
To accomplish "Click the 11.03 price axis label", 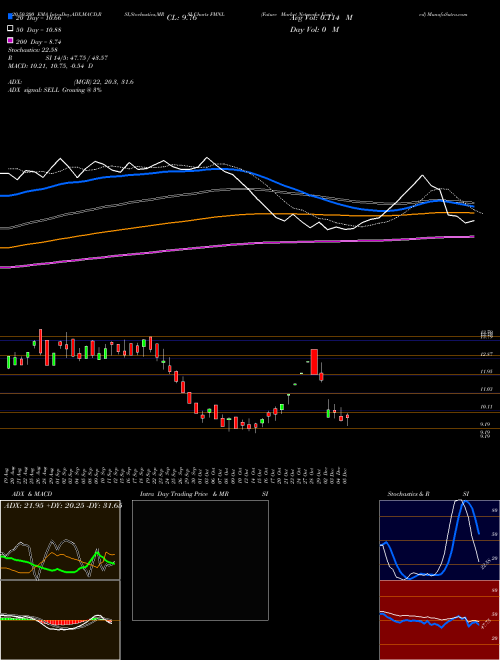I will (x=487, y=390).
